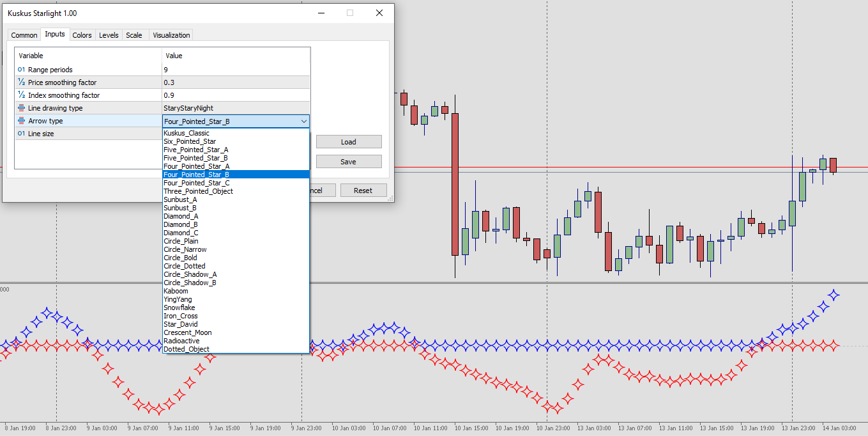The height and width of the screenshot is (436, 868).
Task: Select Kuskus_Classic from the dropdown list
Action: pyautogui.click(x=187, y=132)
